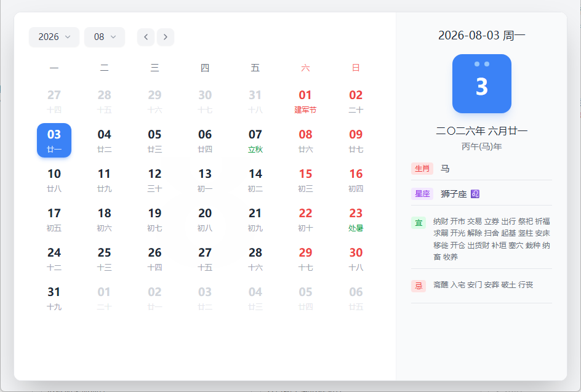The width and height of the screenshot is (581, 392).
Task: Select greyed September 02 廿一
Action: coord(154,298)
